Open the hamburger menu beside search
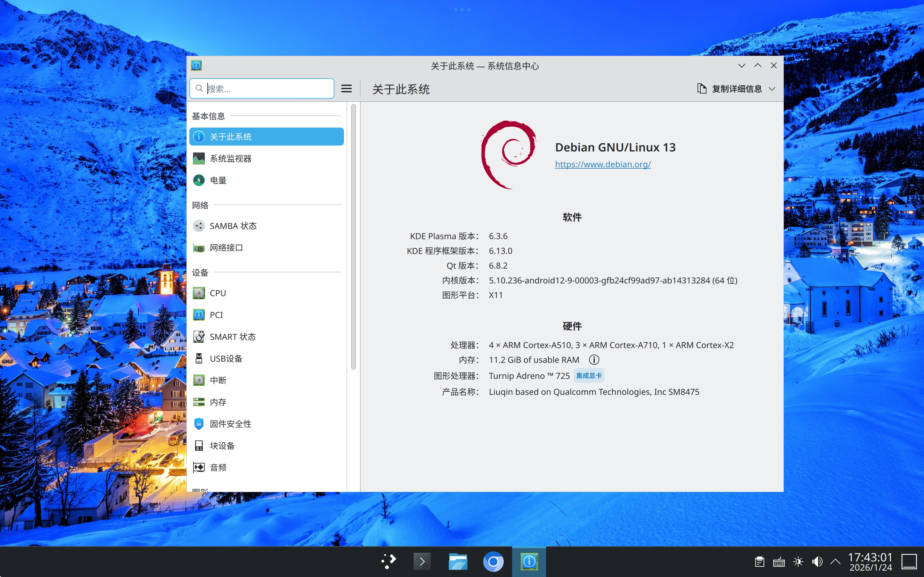Image resolution: width=924 pixels, height=577 pixels. tap(346, 88)
